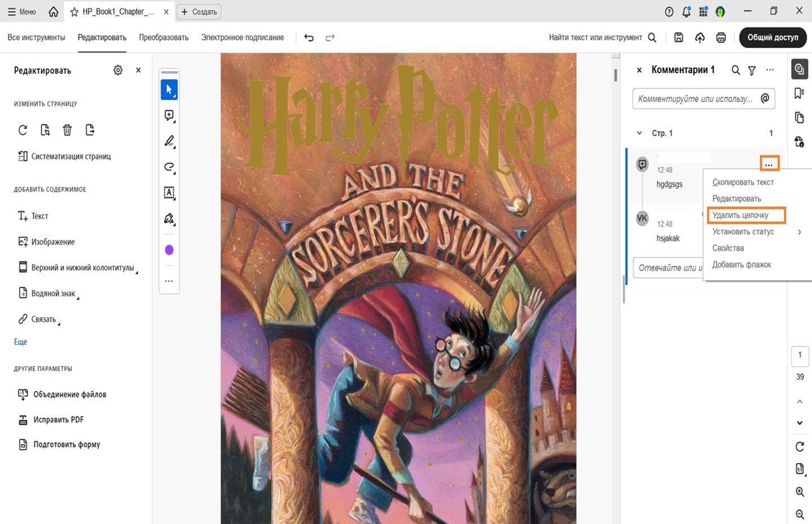Close the Редактировать panel
The width and height of the screenshot is (812, 524).
(138, 70)
